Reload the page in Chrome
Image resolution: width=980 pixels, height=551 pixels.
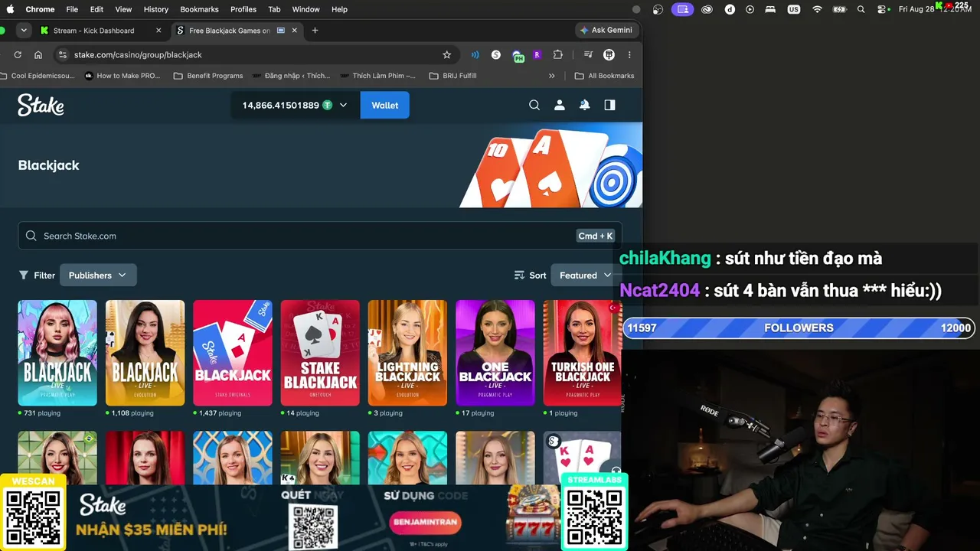(18, 54)
